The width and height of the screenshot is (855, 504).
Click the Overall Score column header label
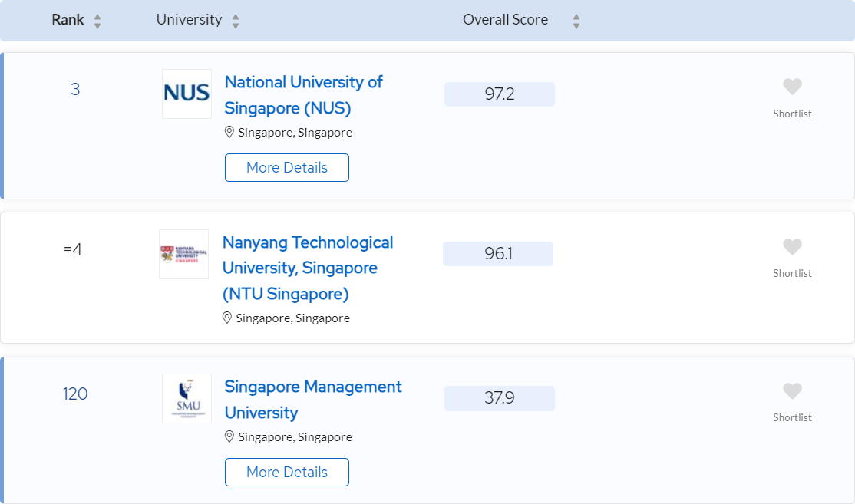coord(506,20)
